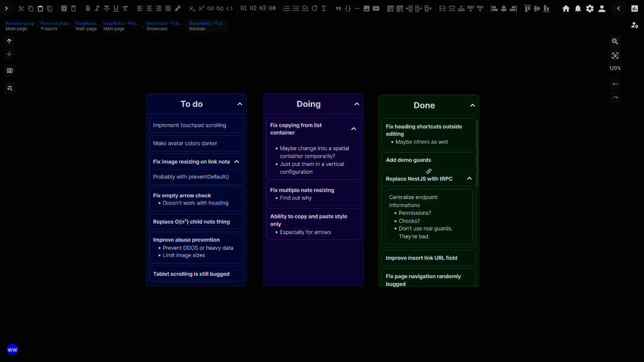The image size is (644, 362).
Task: Click the remove table icon
Action: 400,8
